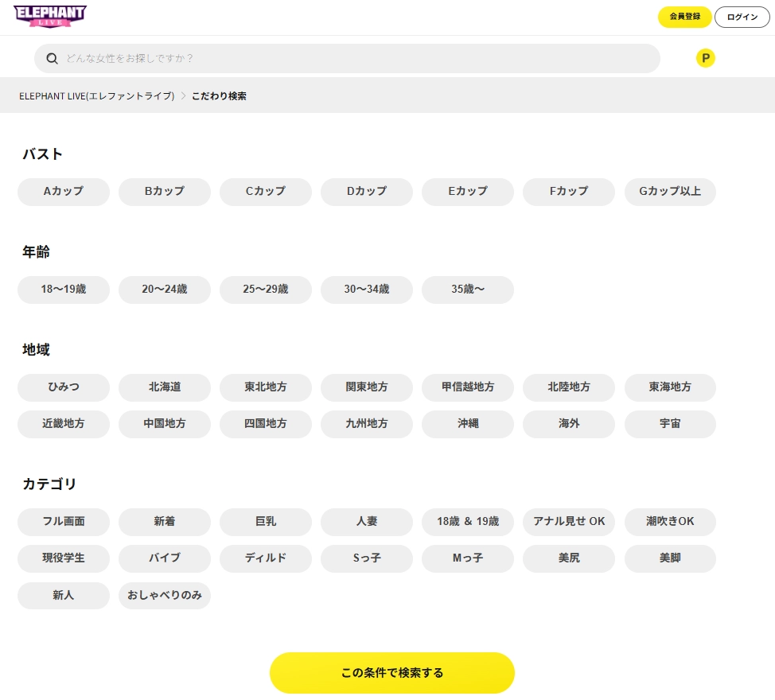Select the 新人 category chip

(64, 595)
